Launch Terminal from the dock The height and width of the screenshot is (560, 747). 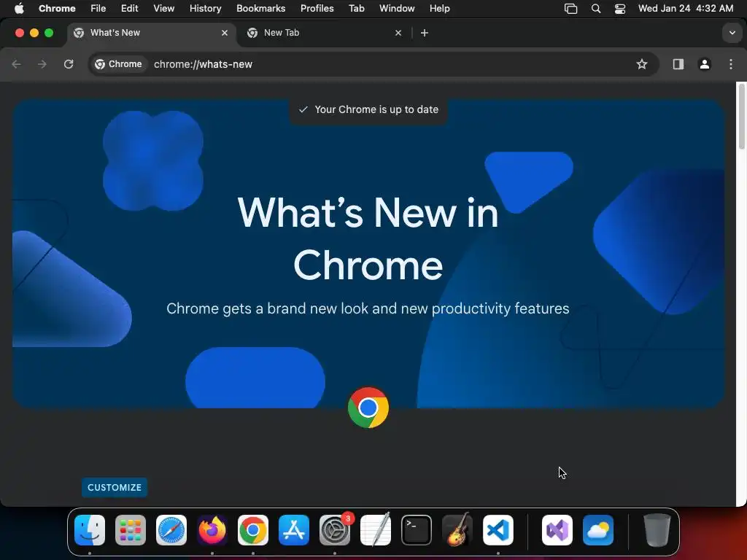point(417,530)
